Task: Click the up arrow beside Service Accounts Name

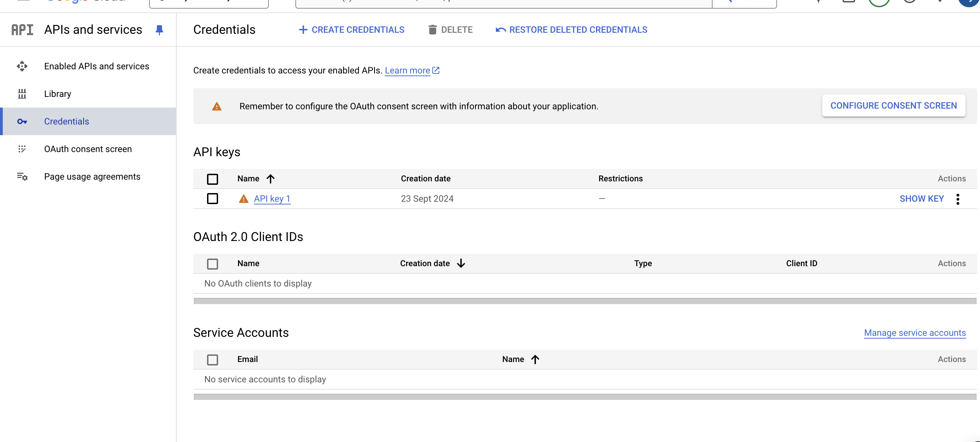Action: 535,359
